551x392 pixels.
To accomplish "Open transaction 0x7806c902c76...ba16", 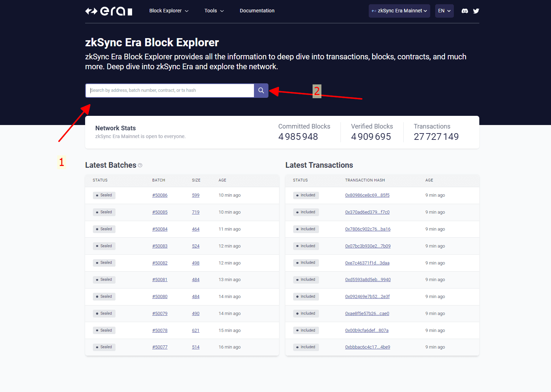I will coord(368,229).
